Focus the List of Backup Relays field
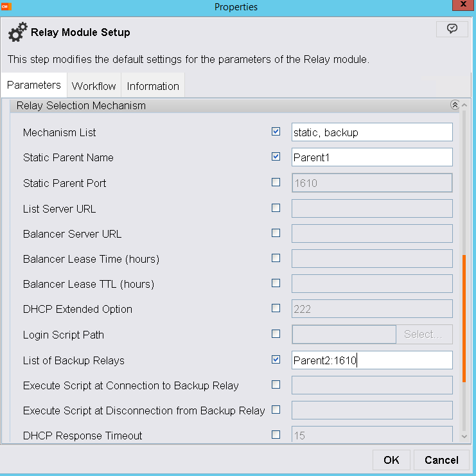Viewport: 476px width, 476px height. [x=372, y=360]
